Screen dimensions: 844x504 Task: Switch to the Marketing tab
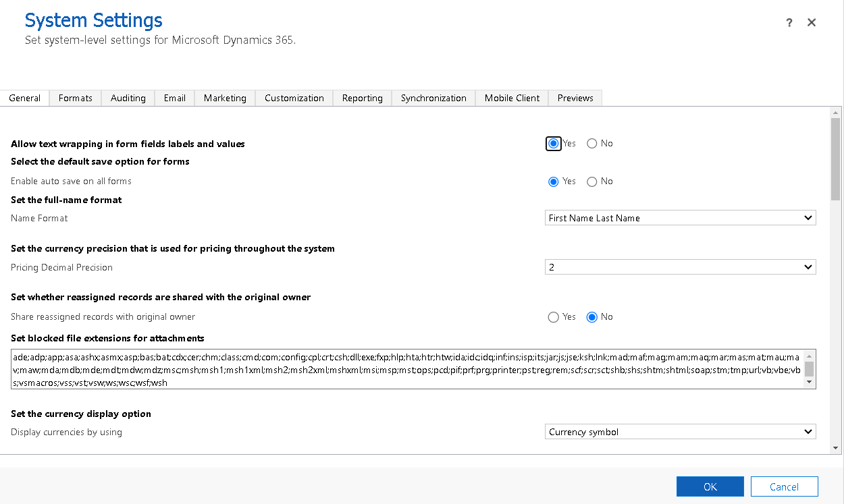tap(225, 98)
